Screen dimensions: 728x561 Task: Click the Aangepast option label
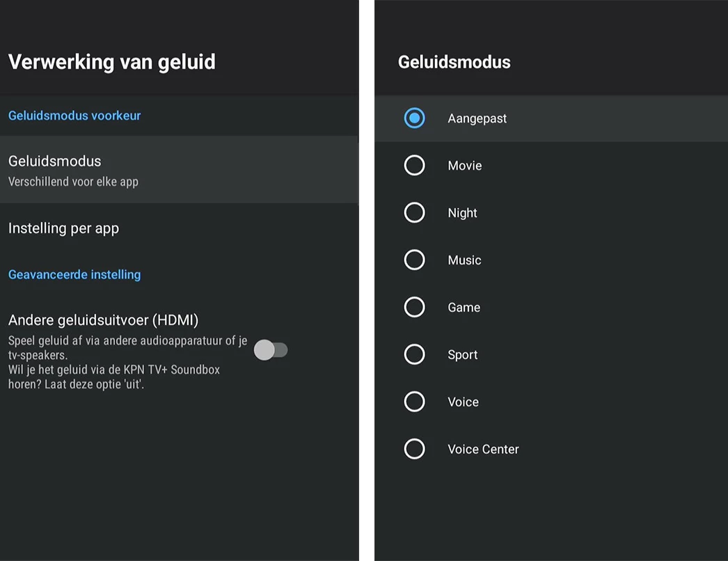pos(477,118)
